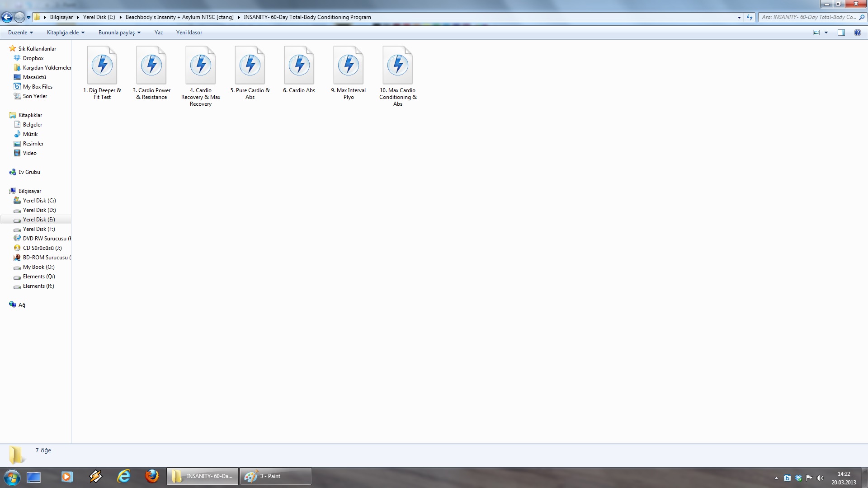Toggle the preview pane button

pyautogui.click(x=841, y=33)
